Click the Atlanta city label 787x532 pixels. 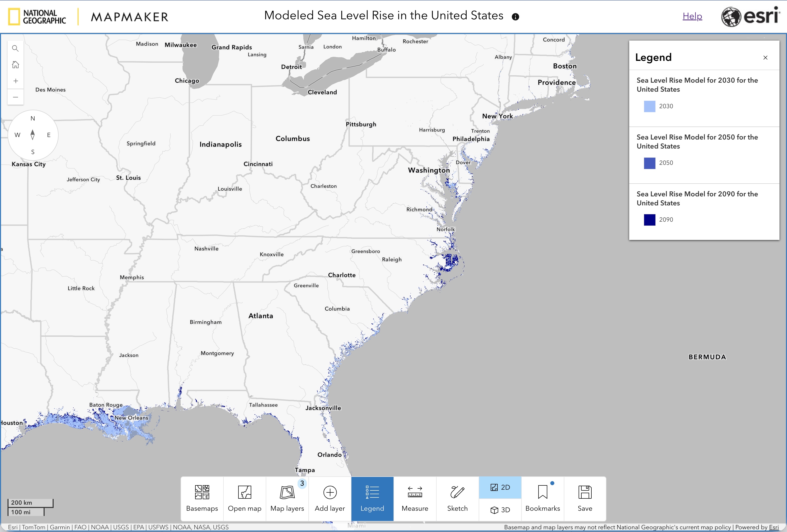point(261,316)
